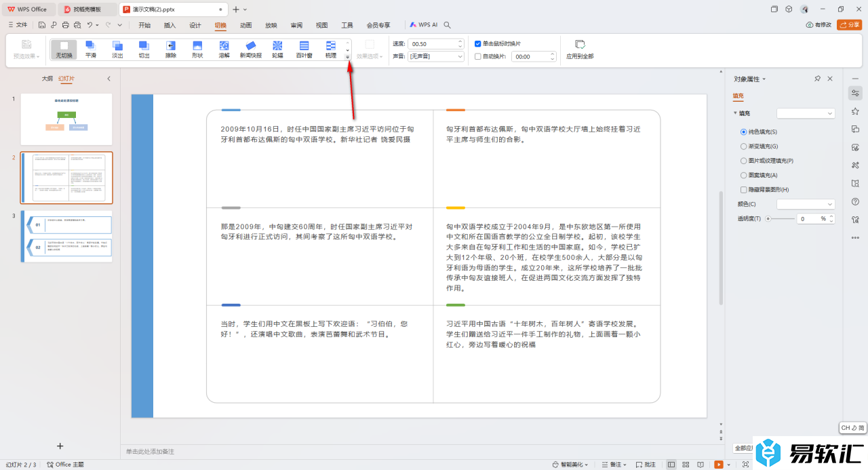
Task: Click the fit-to-window icon in status bar
Action: point(746,465)
